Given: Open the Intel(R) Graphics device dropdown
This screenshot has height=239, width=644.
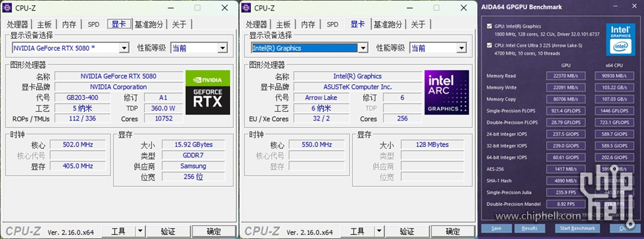Looking at the screenshot, I should click(363, 48).
